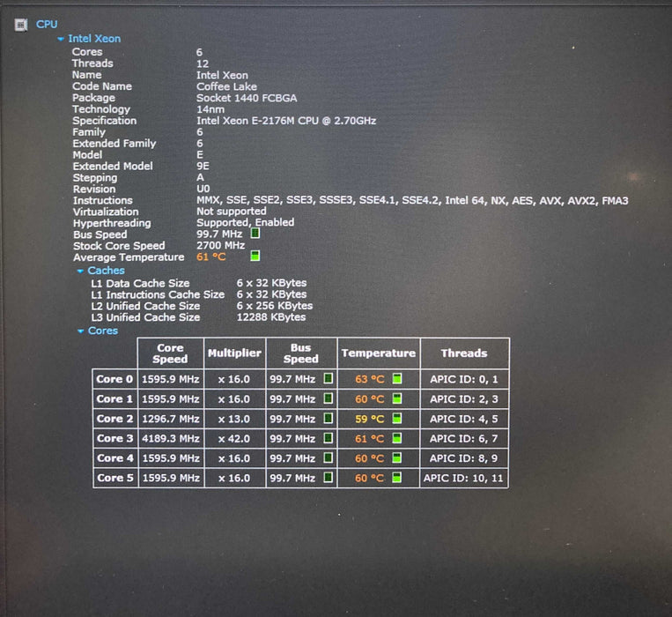Click the Socket 1440 FCBGA value
The width and height of the screenshot is (672, 617).
(247, 98)
